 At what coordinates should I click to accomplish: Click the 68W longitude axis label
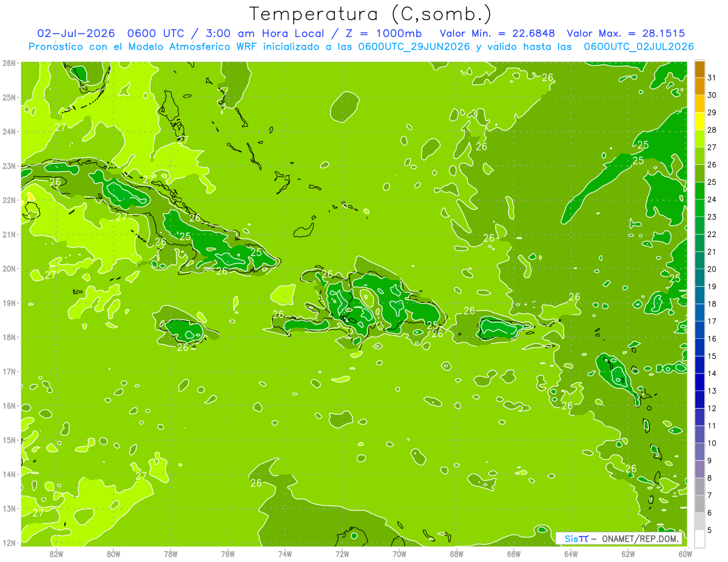pyautogui.click(x=457, y=554)
